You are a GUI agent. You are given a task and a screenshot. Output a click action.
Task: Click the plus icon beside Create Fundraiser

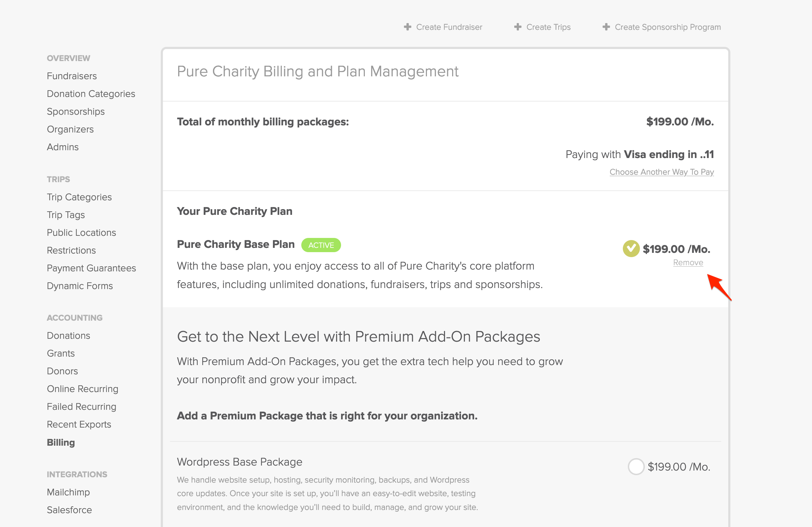coord(407,27)
